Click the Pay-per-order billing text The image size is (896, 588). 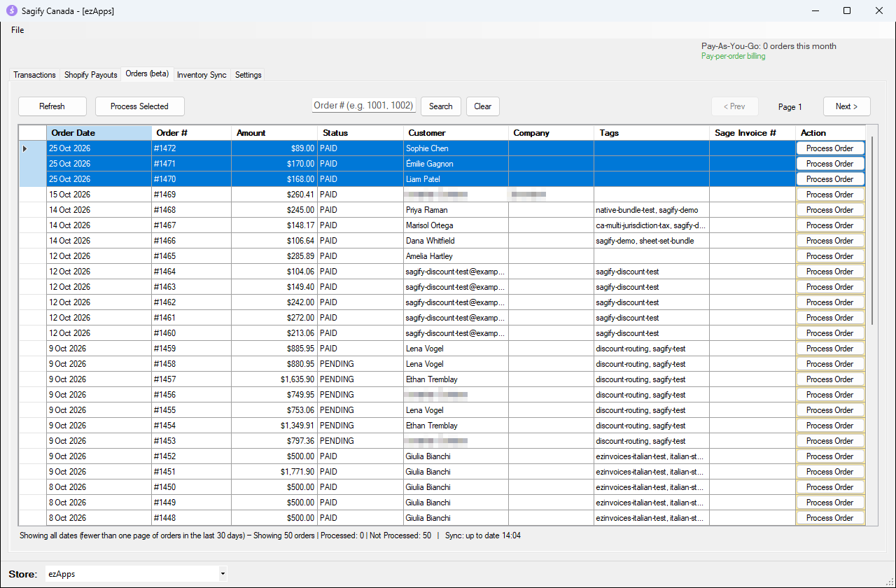click(733, 56)
